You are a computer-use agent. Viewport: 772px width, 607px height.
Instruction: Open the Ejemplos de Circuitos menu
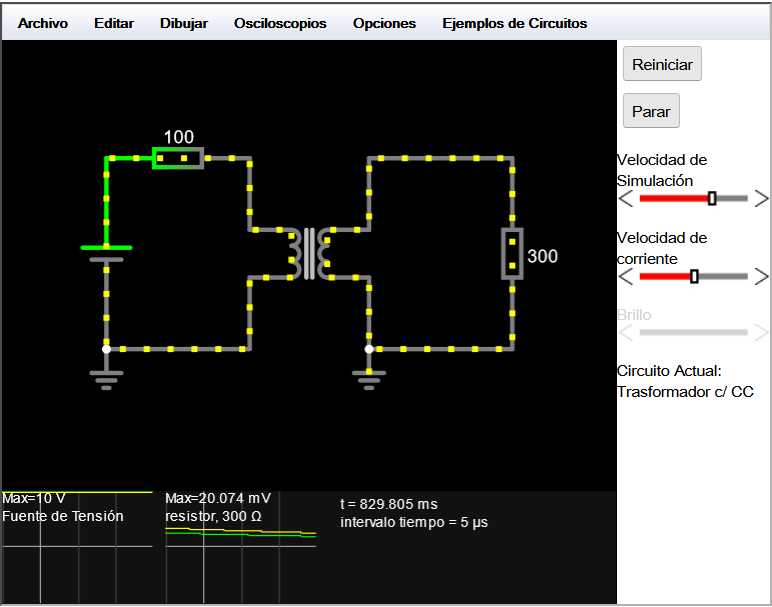click(x=515, y=23)
